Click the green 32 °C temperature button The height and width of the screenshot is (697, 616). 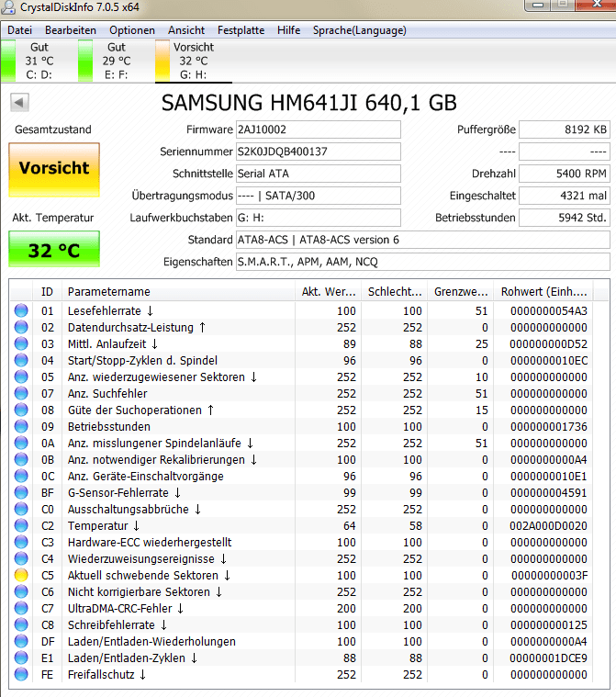point(54,249)
